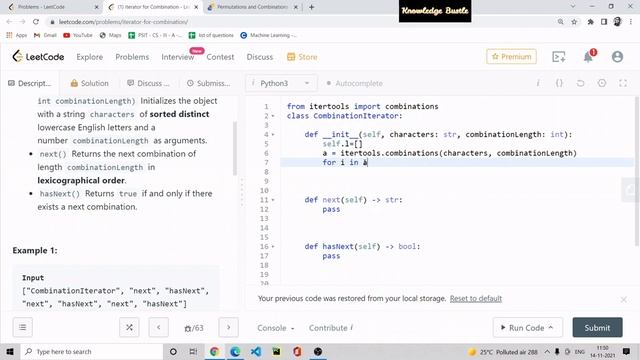The height and width of the screenshot is (360, 640).
Task: Click the curly braces format code icon
Action: pos(559,83)
